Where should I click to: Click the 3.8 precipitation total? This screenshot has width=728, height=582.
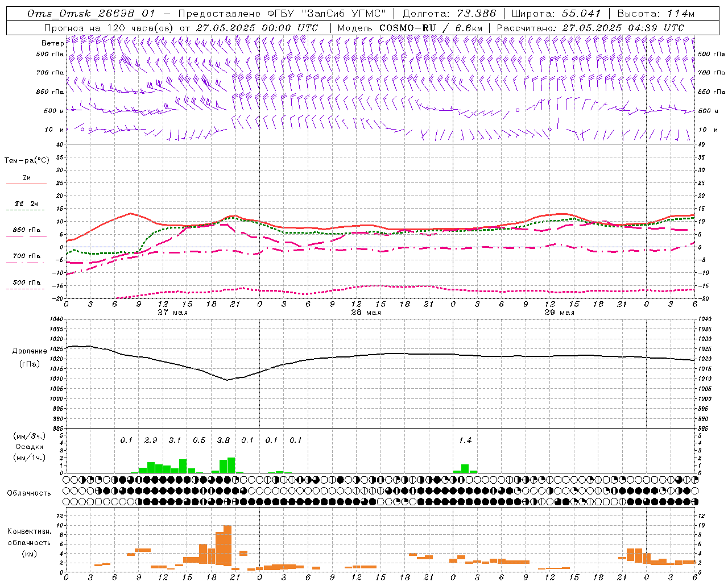(x=224, y=440)
